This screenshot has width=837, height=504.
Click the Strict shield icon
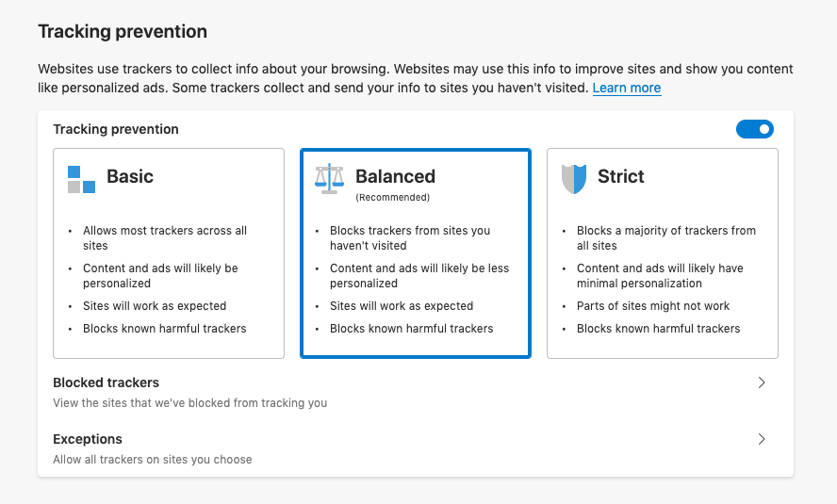pos(574,178)
